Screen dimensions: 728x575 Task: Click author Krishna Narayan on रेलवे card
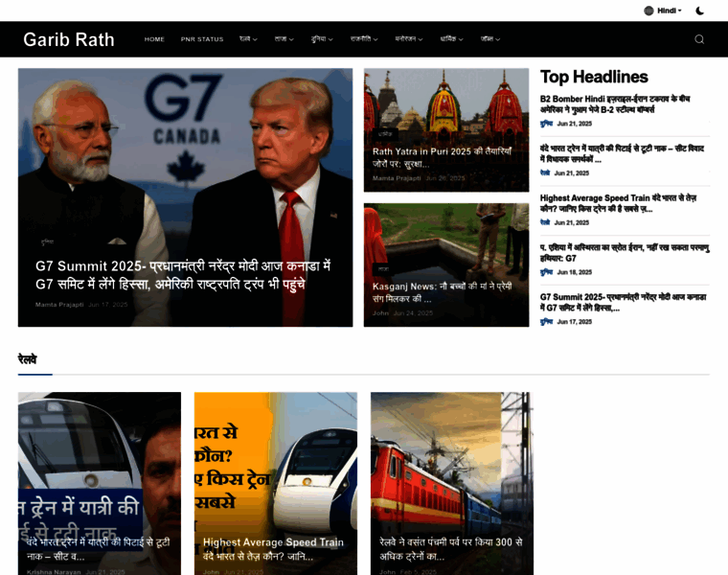coord(54,572)
